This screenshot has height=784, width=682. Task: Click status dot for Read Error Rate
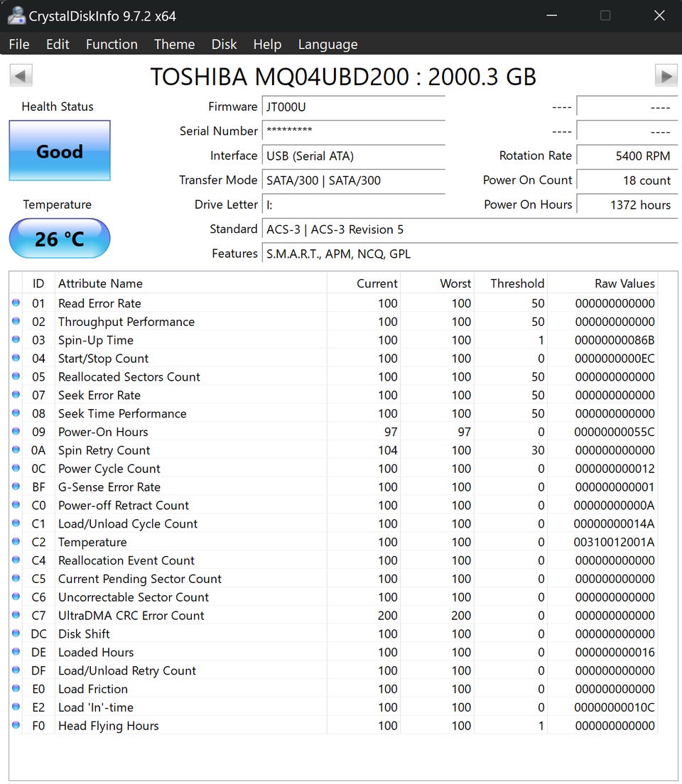(16, 303)
